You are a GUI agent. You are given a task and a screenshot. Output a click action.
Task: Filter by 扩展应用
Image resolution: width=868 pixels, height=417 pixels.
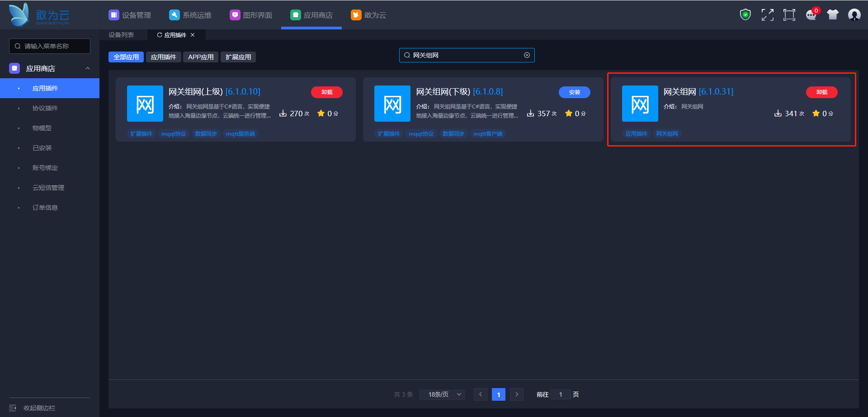click(238, 57)
